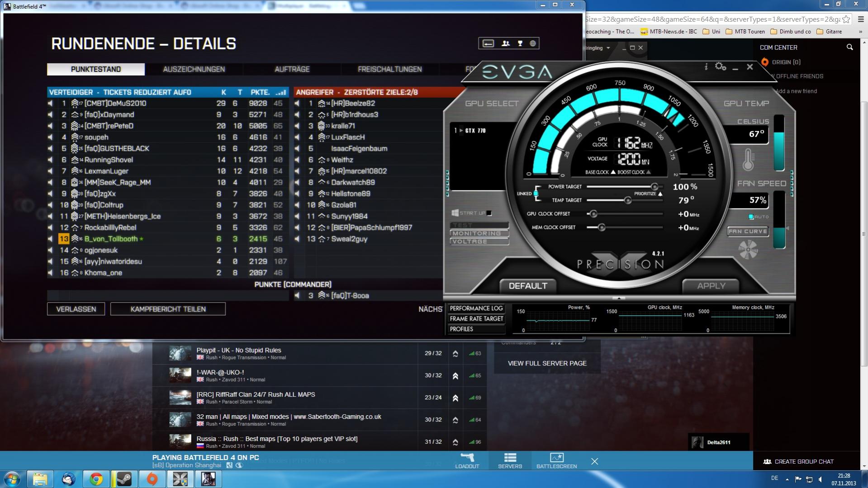Viewport: 868px width, 488px height.
Task: Open Frame Rate Target in EVGA Precision
Action: [476, 319]
